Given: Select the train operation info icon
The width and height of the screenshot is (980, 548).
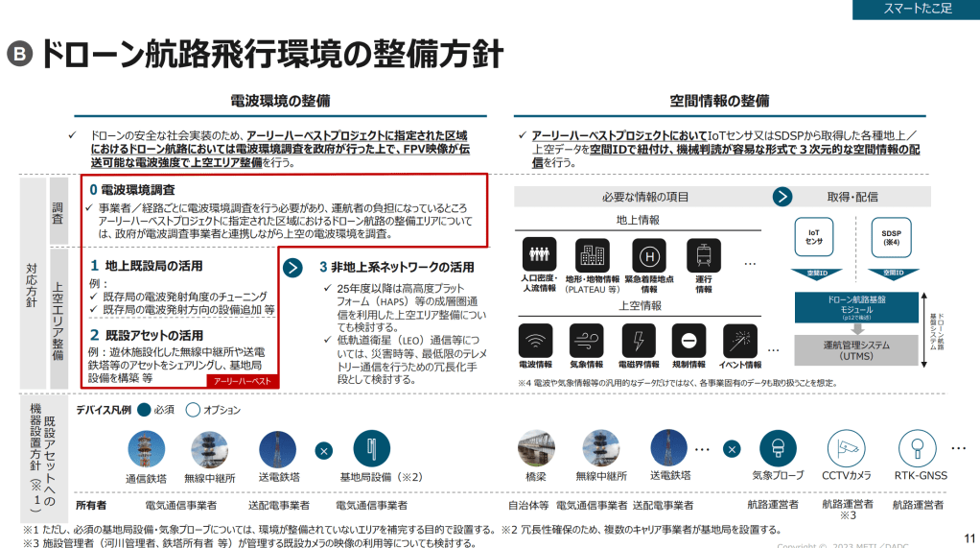Looking at the screenshot, I should [x=704, y=256].
